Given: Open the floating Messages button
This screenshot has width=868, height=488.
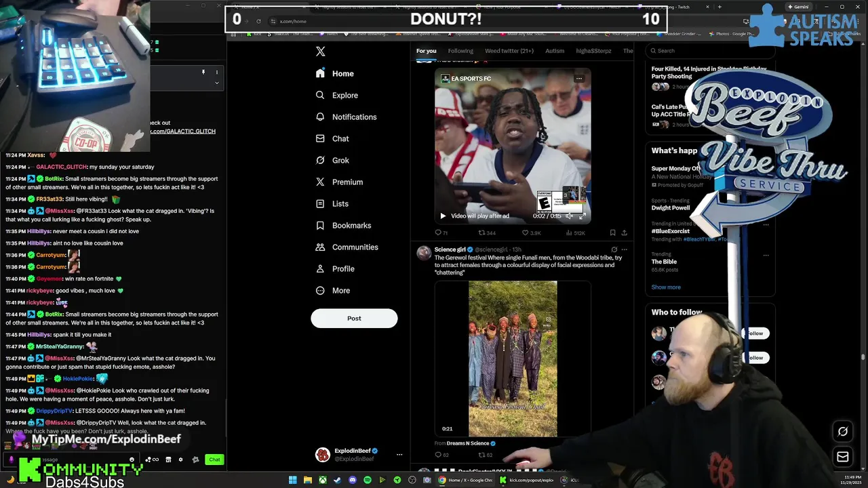Looking at the screenshot, I should pos(843,457).
